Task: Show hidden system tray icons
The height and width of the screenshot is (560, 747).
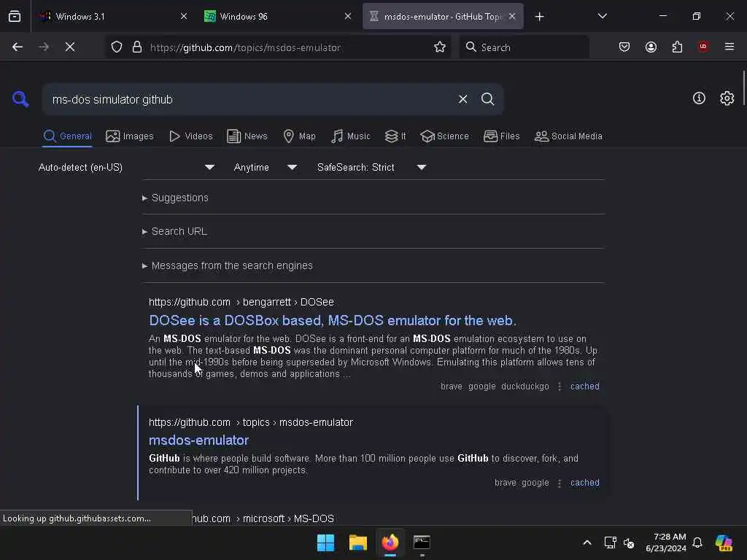Action: click(x=587, y=542)
